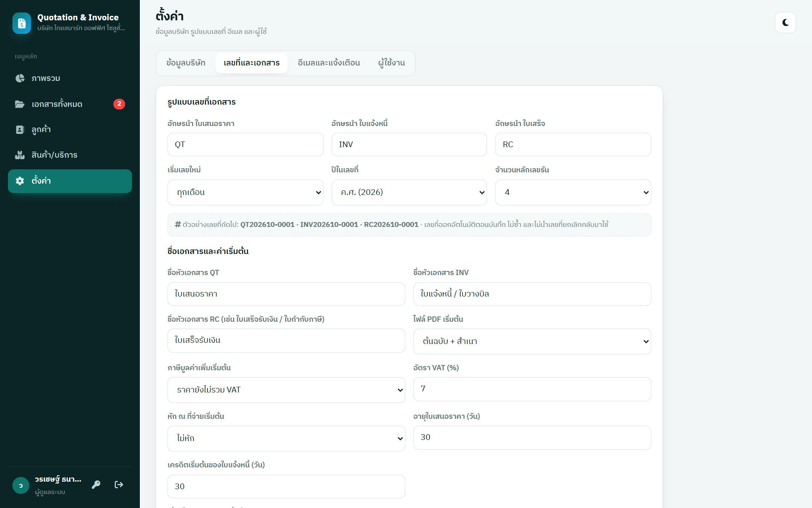The width and height of the screenshot is (812, 508).
Task: Click the เครดิตเริ่มต้นของใบแจ้งหนี้ field
Action: pos(286,487)
